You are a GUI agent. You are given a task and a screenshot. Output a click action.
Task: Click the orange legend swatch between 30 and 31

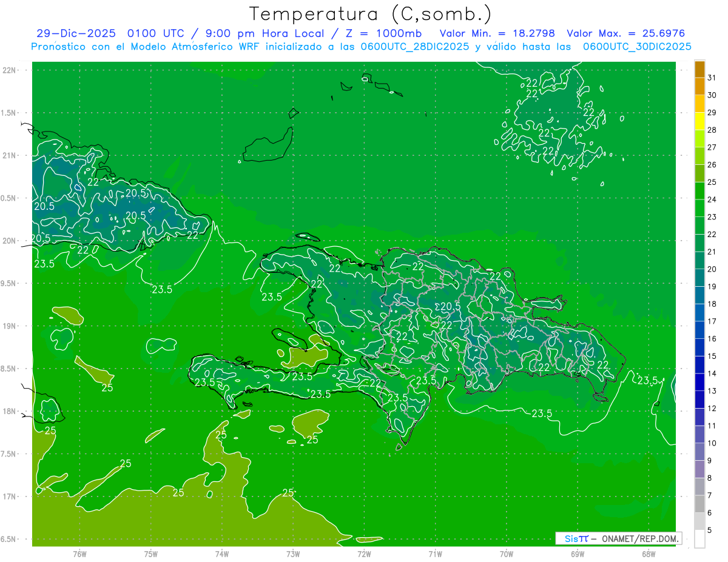point(699,86)
